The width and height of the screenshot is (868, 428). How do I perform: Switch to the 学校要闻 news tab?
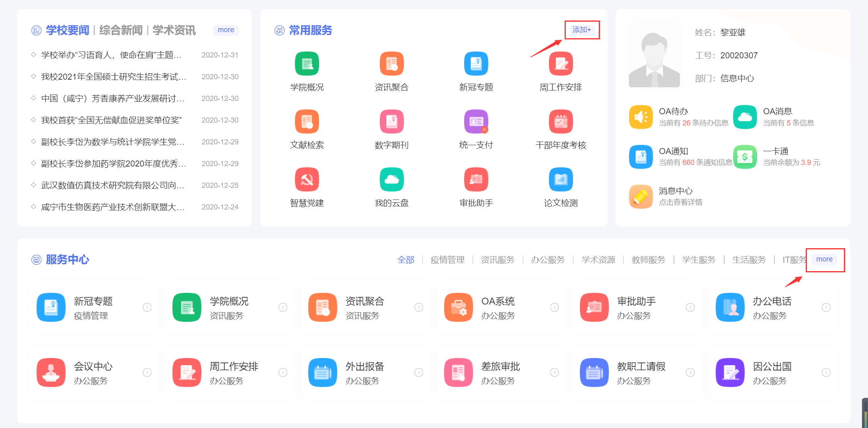pyautogui.click(x=68, y=30)
